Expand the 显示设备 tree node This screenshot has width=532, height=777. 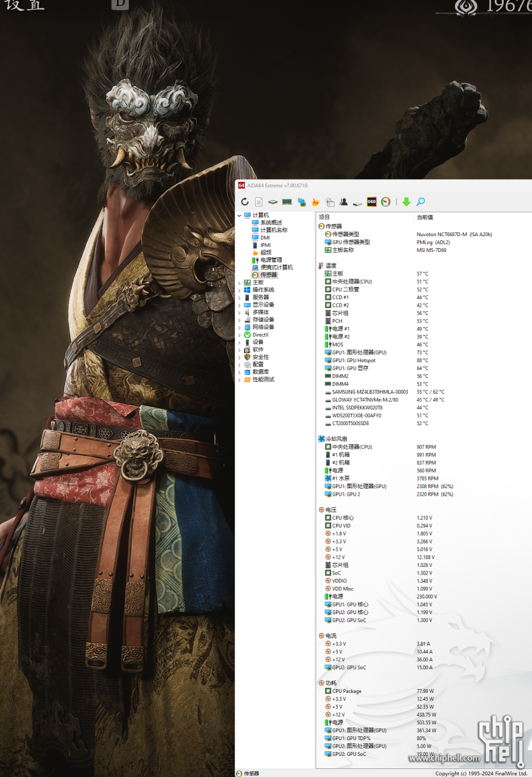pos(239,305)
